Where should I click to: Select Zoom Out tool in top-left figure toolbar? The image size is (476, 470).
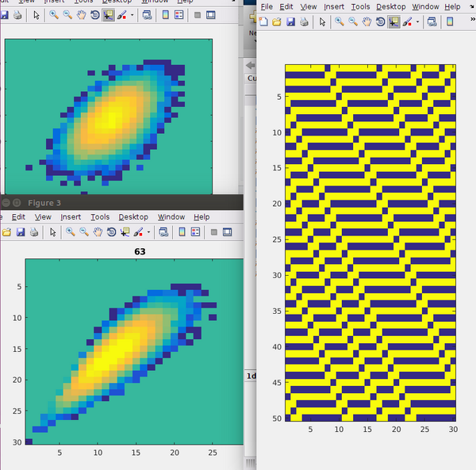pos(67,15)
